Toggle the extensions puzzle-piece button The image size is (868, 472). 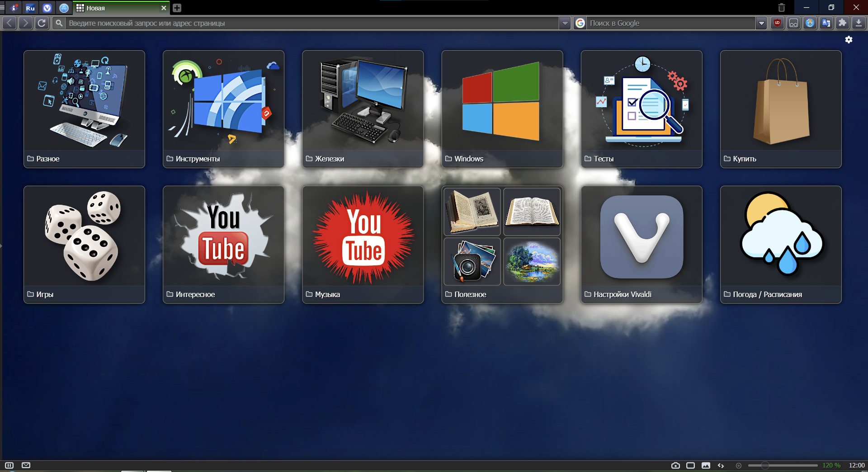(842, 23)
